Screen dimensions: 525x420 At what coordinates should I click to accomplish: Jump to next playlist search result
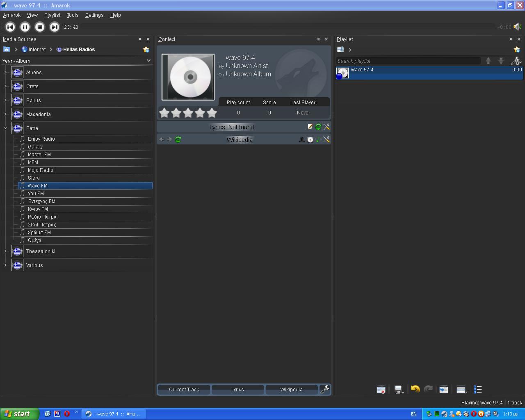pyautogui.click(x=501, y=61)
